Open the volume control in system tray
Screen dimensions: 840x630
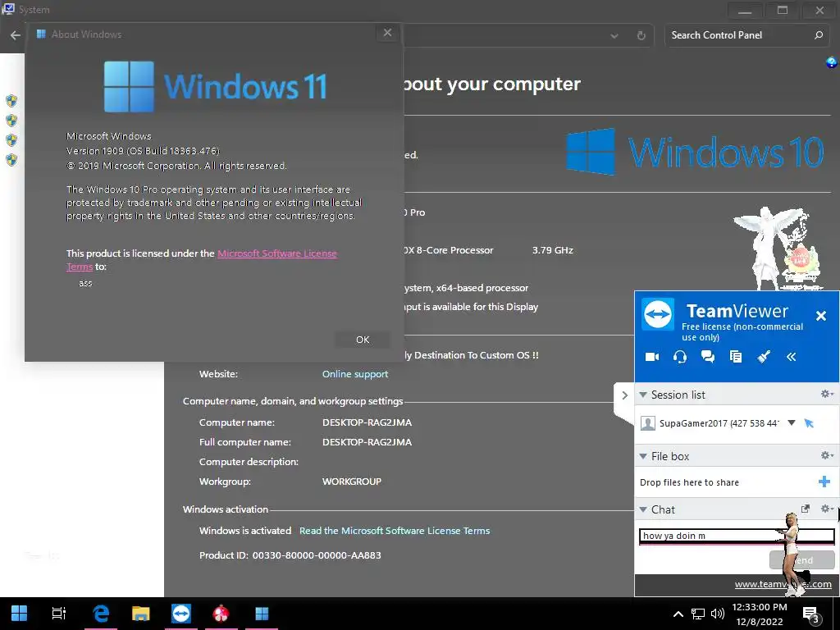coord(717,614)
